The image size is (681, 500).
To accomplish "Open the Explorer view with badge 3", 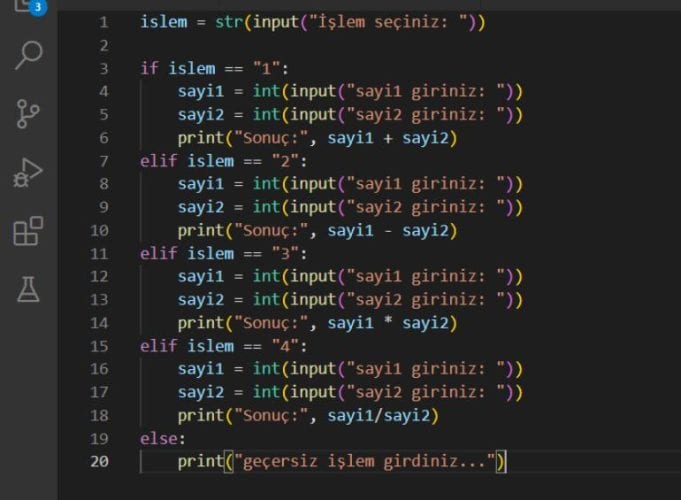I will click(x=27, y=8).
